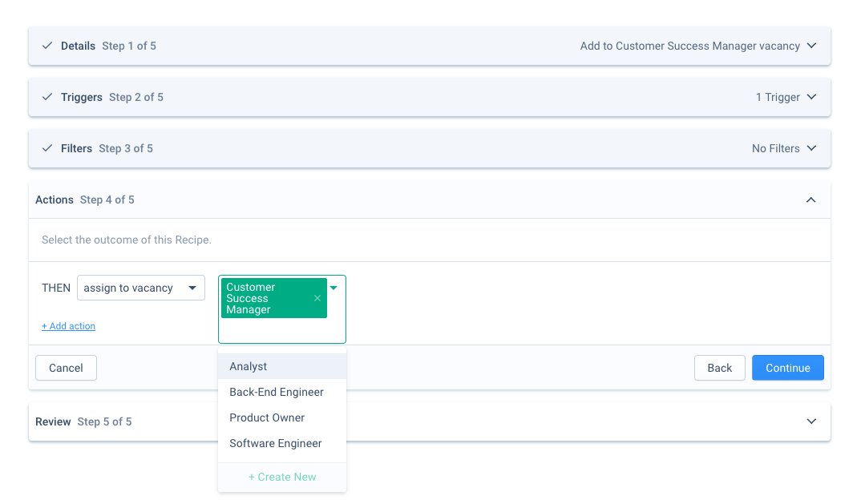Expand the Filters step chevron
This screenshot has height=504, width=861.
click(x=811, y=148)
